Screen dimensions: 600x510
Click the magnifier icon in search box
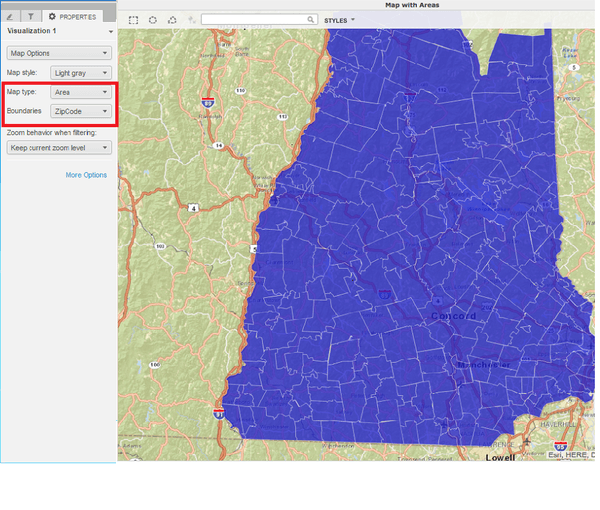click(311, 20)
